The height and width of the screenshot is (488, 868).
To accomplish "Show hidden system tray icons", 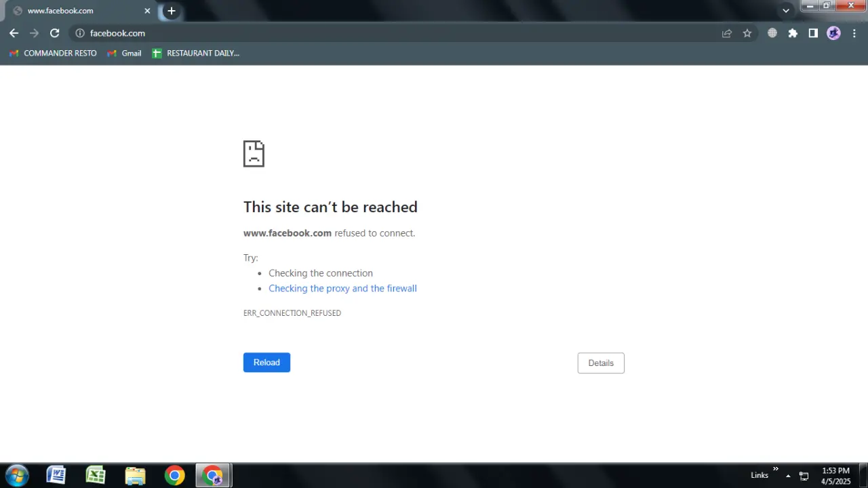I will point(788,476).
